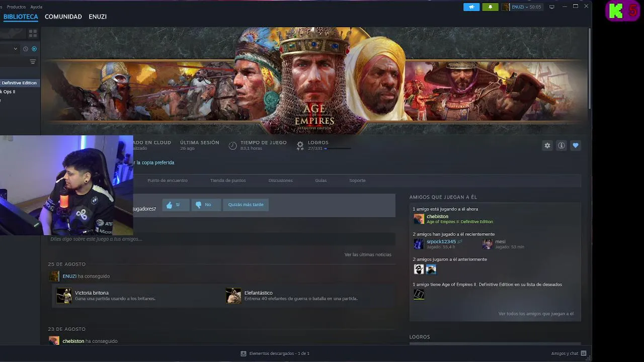The width and height of the screenshot is (644, 362).
Task: Click the 25 DE AGOSTO date heading
Action: pyautogui.click(x=67, y=264)
